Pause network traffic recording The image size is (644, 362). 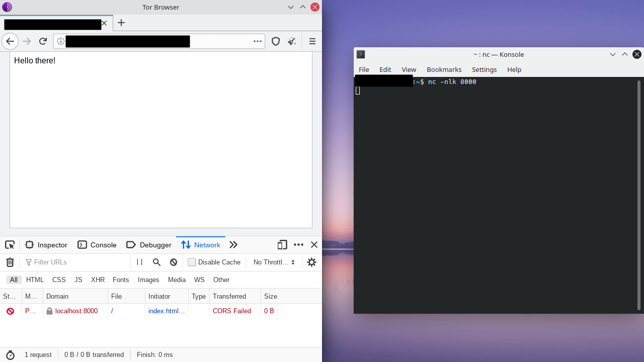139,262
